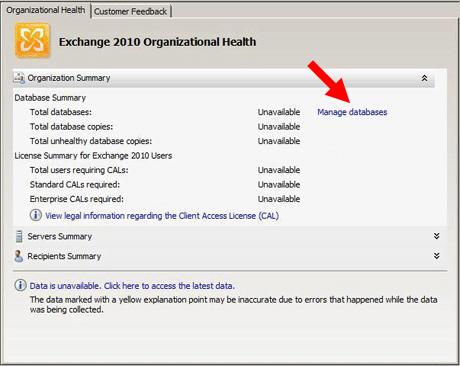
Task: Click the Servers Summary header label
Action: pos(60,236)
